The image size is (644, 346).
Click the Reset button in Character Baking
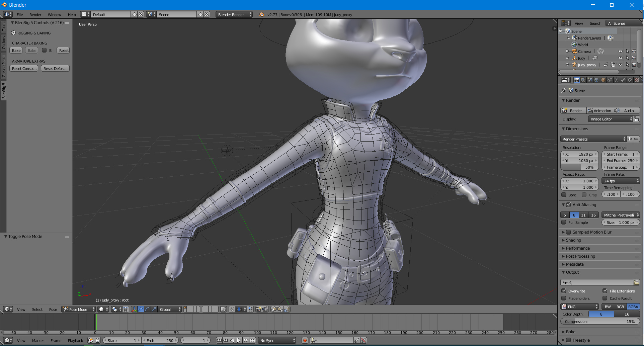64,50
